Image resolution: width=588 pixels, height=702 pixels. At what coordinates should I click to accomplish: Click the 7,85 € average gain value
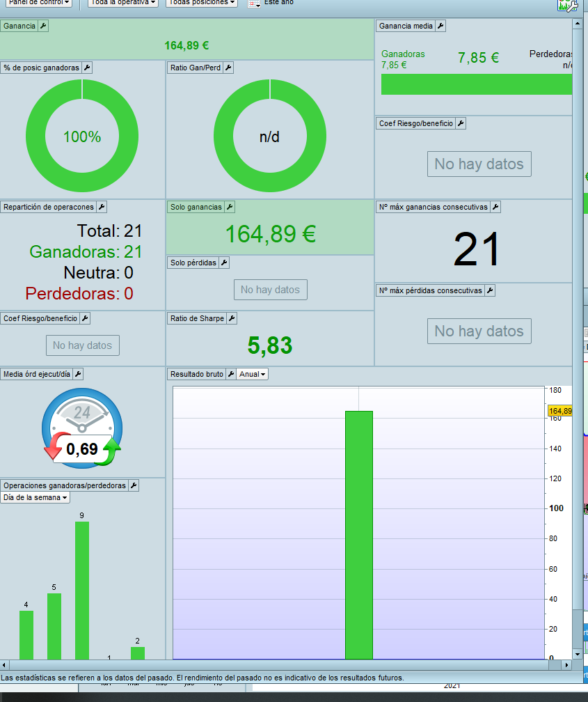point(478,58)
